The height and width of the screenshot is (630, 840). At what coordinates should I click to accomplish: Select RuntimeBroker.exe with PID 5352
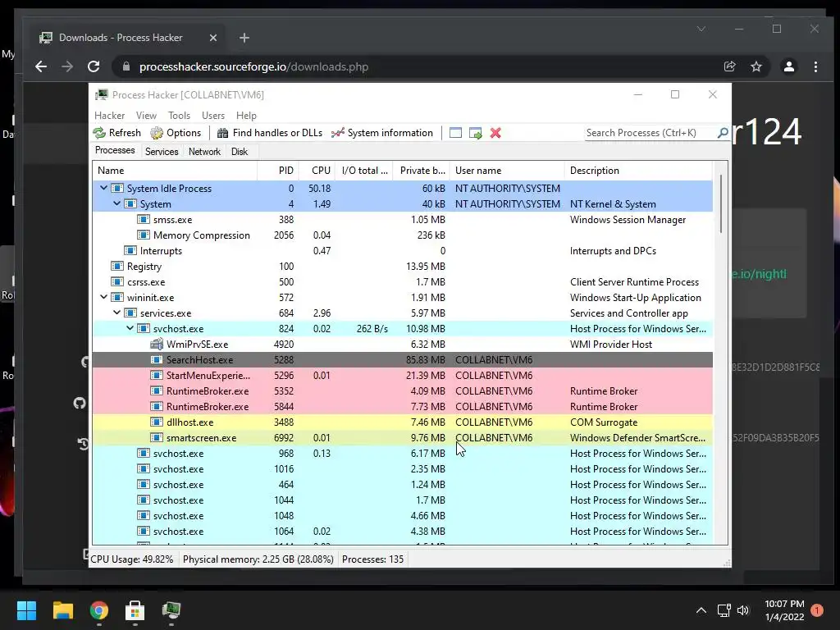402,391
